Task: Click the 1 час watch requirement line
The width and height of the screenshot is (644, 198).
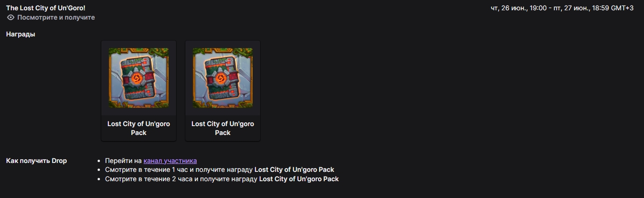Action: point(219,170)
